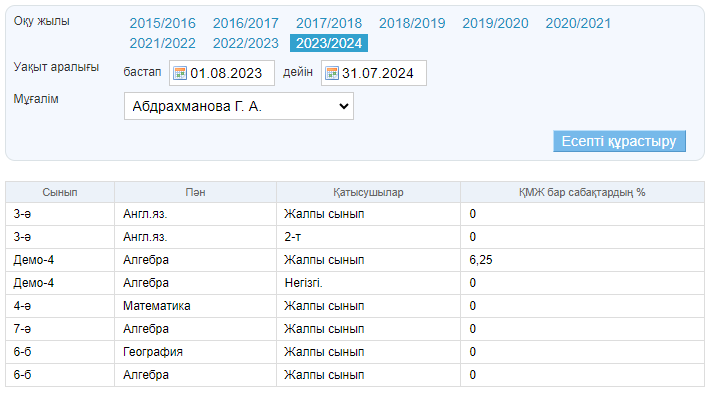Open the start date calendar picker icon

pos(180,73)
